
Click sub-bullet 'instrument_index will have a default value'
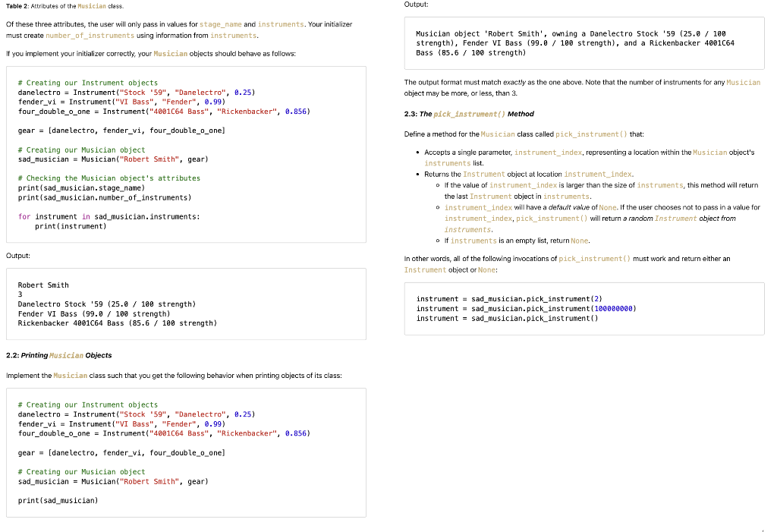pyautogui.click(x=602, y=219)
